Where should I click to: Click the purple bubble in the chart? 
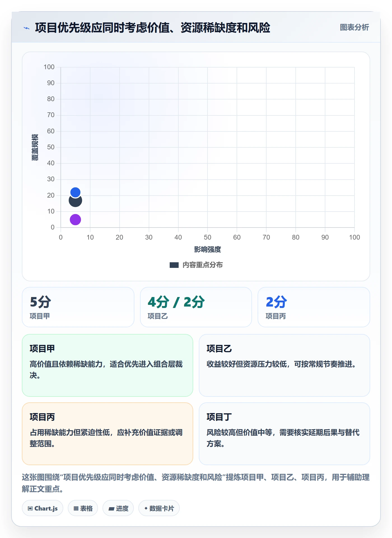tap(75, 220)
